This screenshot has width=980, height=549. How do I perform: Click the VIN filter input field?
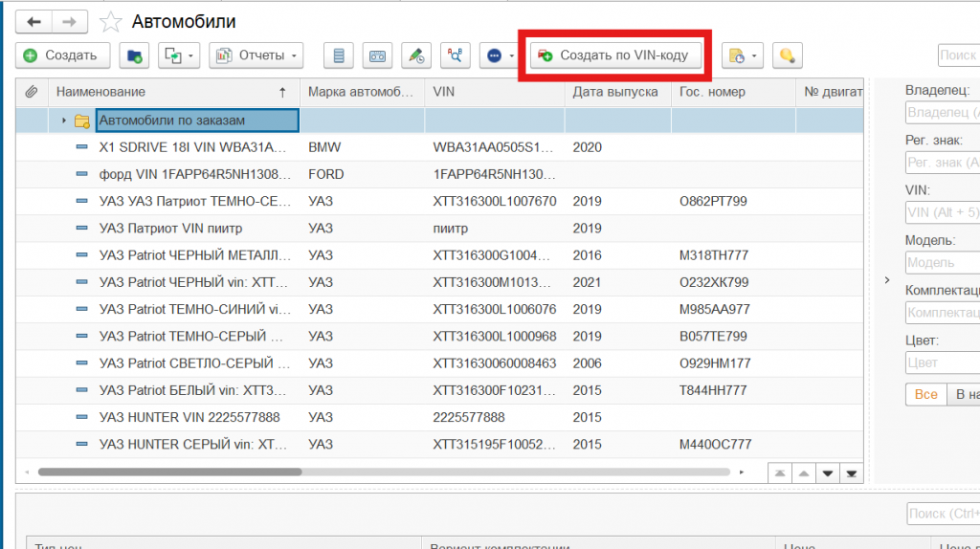943,212
